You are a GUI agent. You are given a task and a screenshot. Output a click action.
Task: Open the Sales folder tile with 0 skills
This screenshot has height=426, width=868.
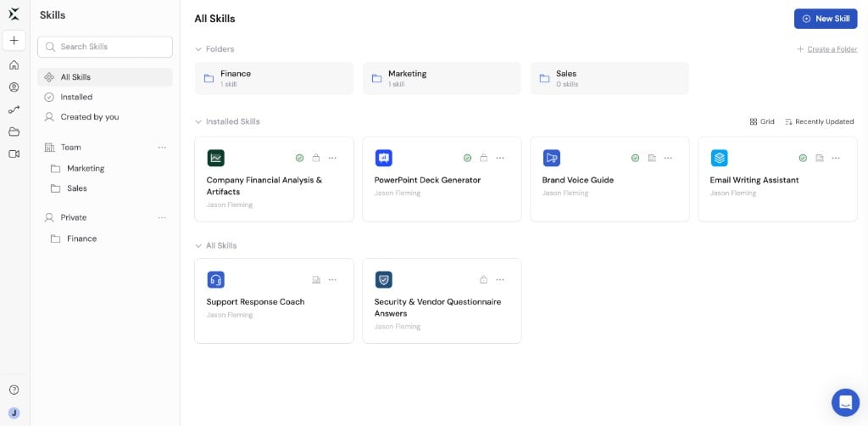point(609,78)
